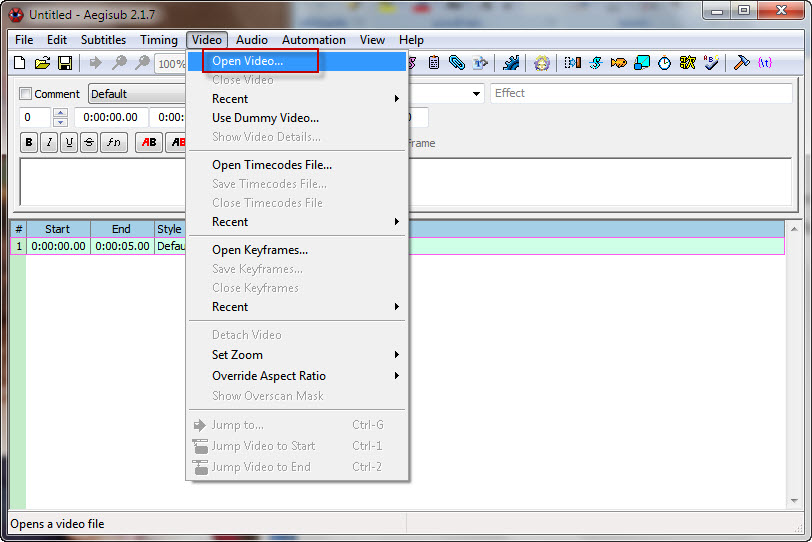Choose Use Dummy Video... menu item
812x542 pixels.
click(x=297, y=118)
